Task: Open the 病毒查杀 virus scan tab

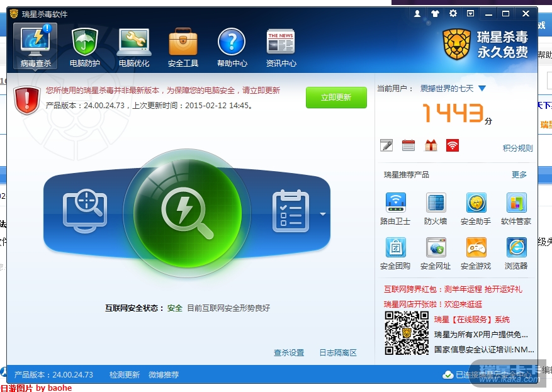Action: [35, 46]
